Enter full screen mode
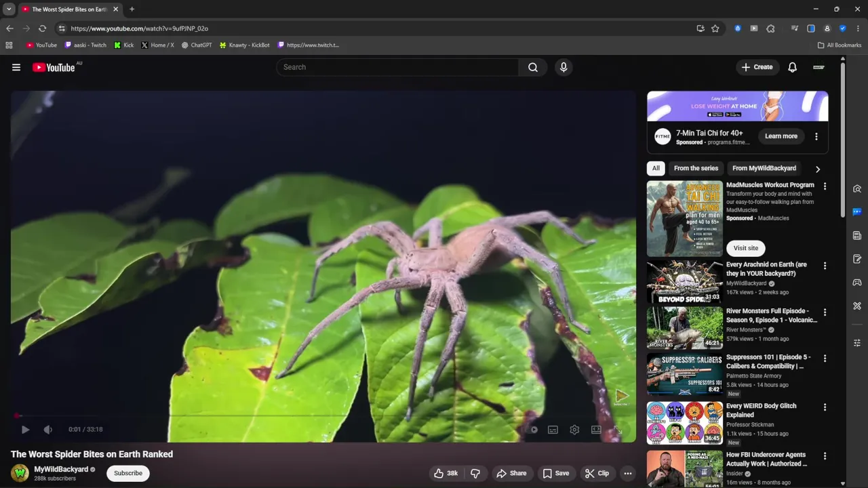 coord(618,430)
